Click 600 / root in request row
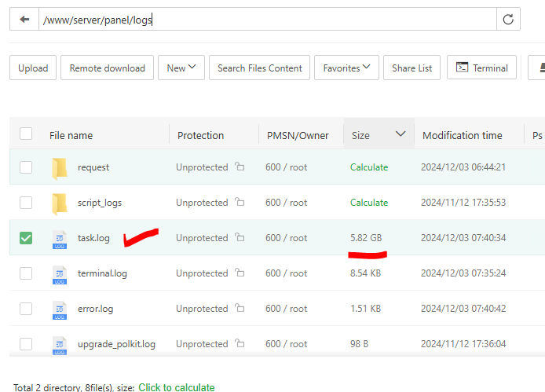 286,167
